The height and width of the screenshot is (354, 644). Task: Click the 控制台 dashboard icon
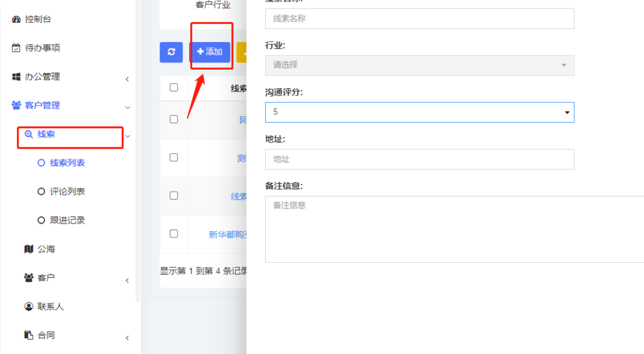coord(16,19)
